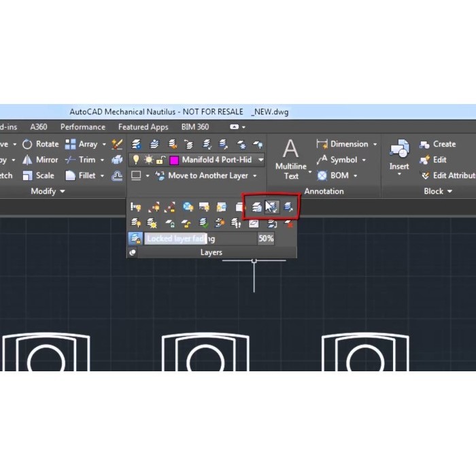
Task: Click the dimension-with-lightbulb icon in expanded row
Action: tap(136, 207)
